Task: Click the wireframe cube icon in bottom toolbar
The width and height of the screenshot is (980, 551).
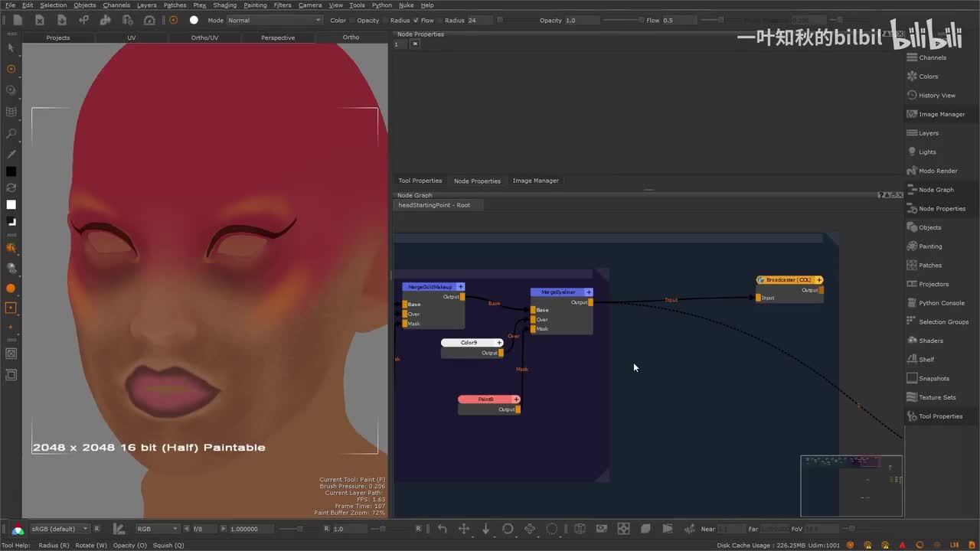Action: (580, 529)
